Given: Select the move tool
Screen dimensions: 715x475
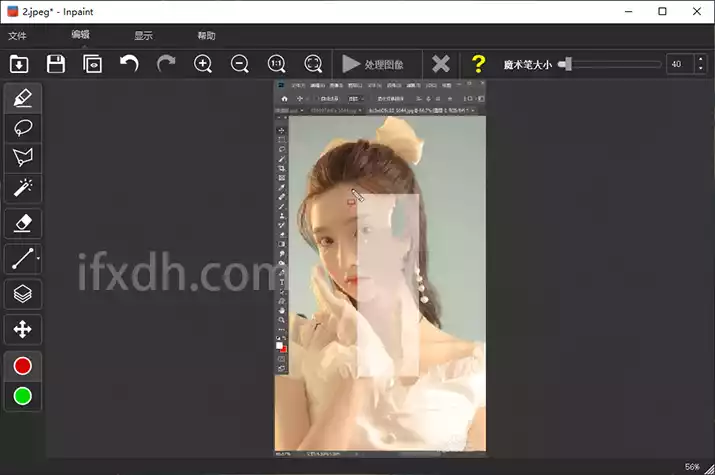Looking at the screenshot, I should [x=23, y=329].
